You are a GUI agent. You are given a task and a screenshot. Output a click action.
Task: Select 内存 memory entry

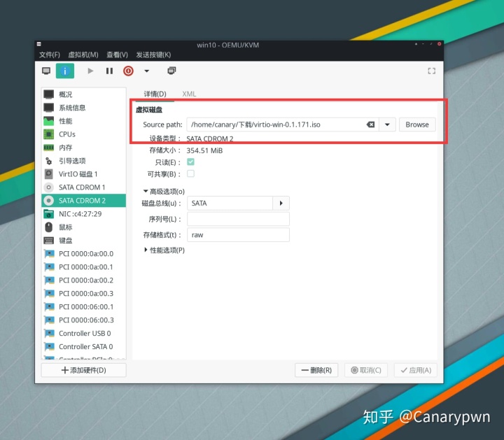click(x=83, y=148)
